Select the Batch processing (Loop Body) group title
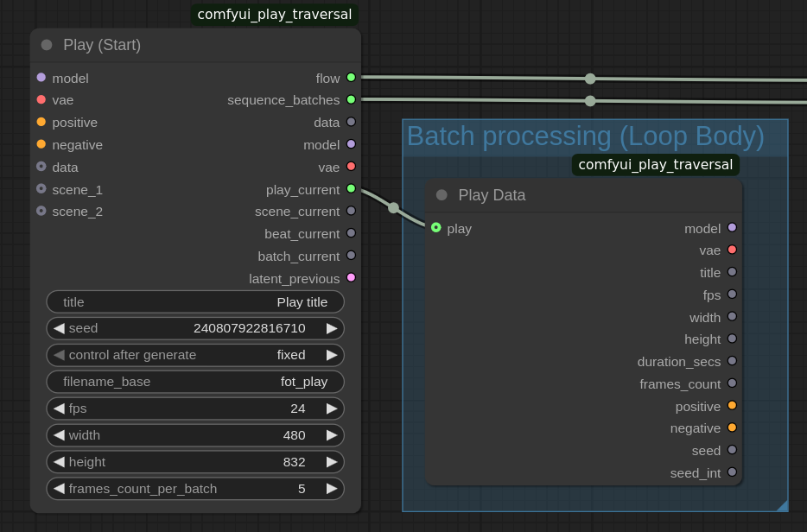 (x=585, y=136)
